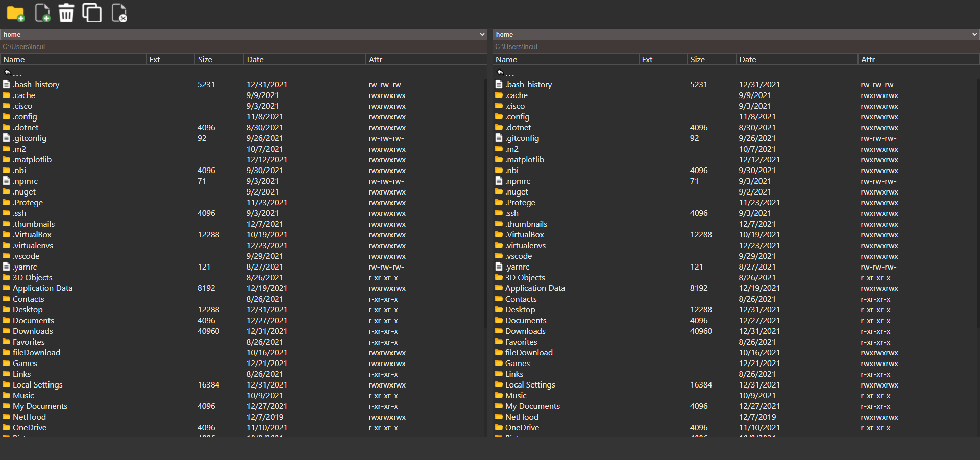Focus the left pane path field C:\Users\incul
The width and height of the screenshot is (980, 460).
[244, 46]
